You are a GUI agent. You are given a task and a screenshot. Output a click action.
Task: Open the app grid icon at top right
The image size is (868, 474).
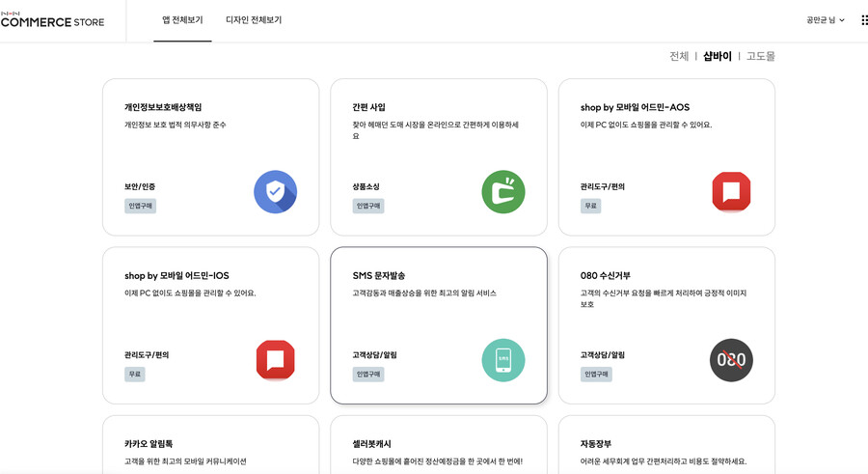click(x=864, y=20)
